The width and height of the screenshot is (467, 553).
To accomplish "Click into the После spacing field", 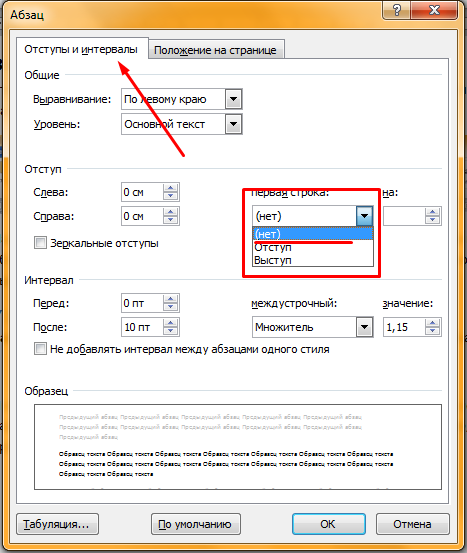I will pyautogui.click(x=142, y=327).
